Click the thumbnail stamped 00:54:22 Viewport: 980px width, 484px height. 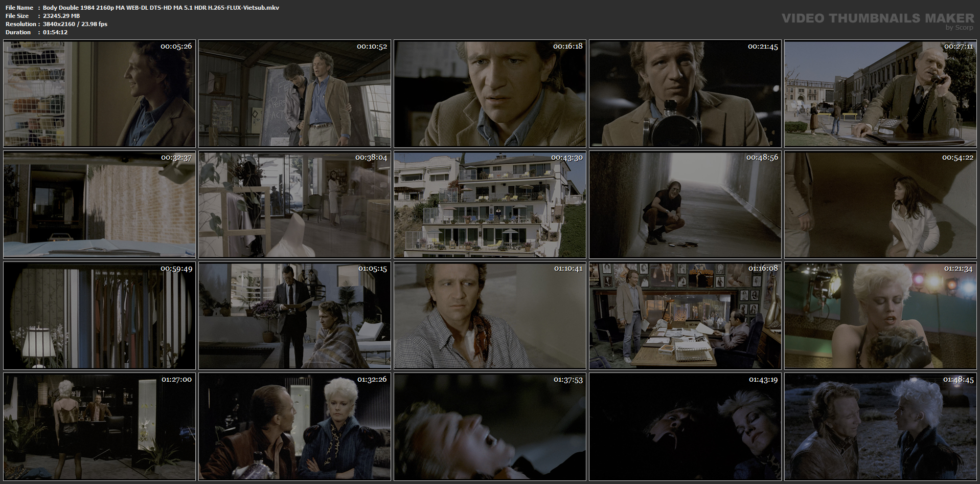click(881, 205)
